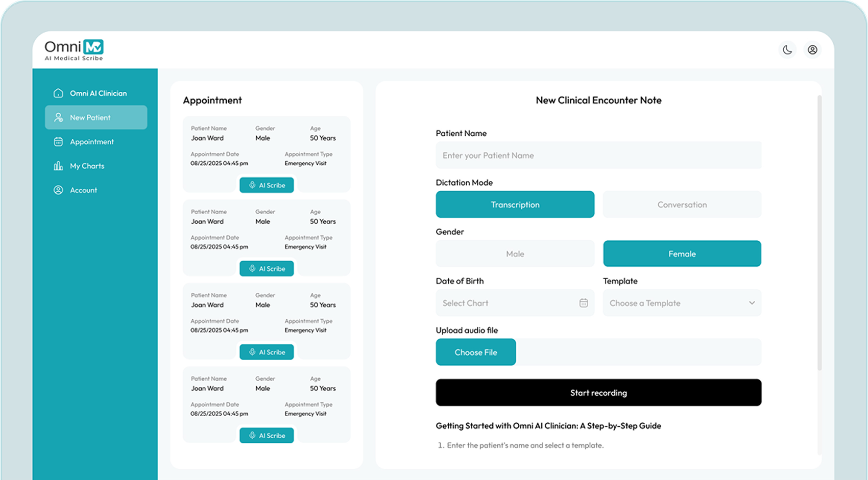This screenshot has width=868, height=480.
Task: Focus the Patient Name input field
Action: tap(598, 156)
